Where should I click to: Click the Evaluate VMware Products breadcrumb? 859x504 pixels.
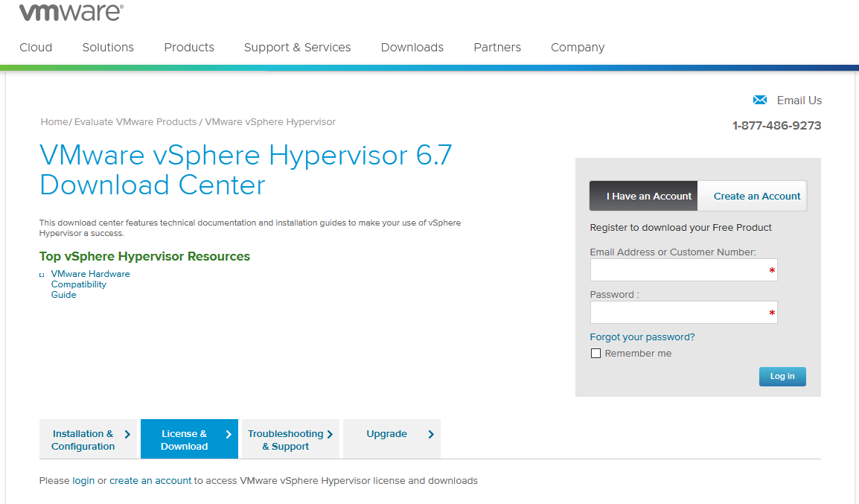(135, 121)
